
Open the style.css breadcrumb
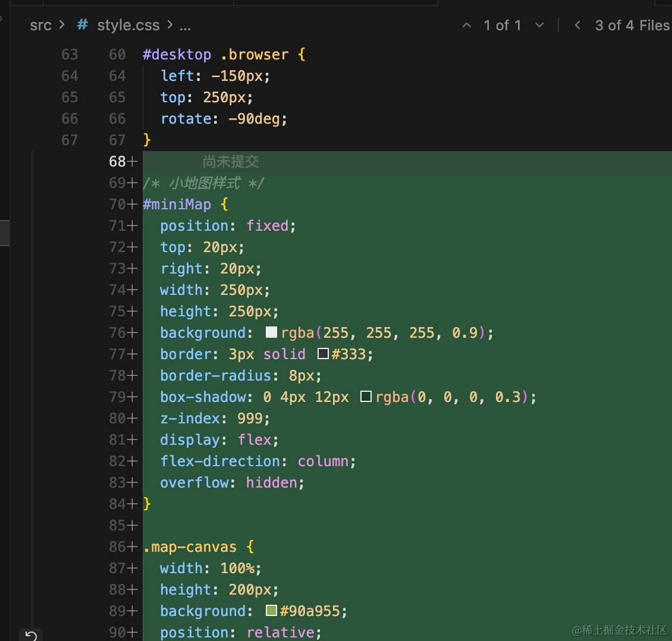128,26
